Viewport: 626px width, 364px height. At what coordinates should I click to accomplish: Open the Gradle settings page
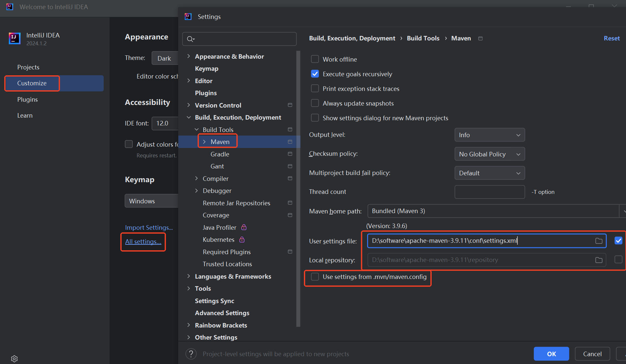tap(220, 154)
